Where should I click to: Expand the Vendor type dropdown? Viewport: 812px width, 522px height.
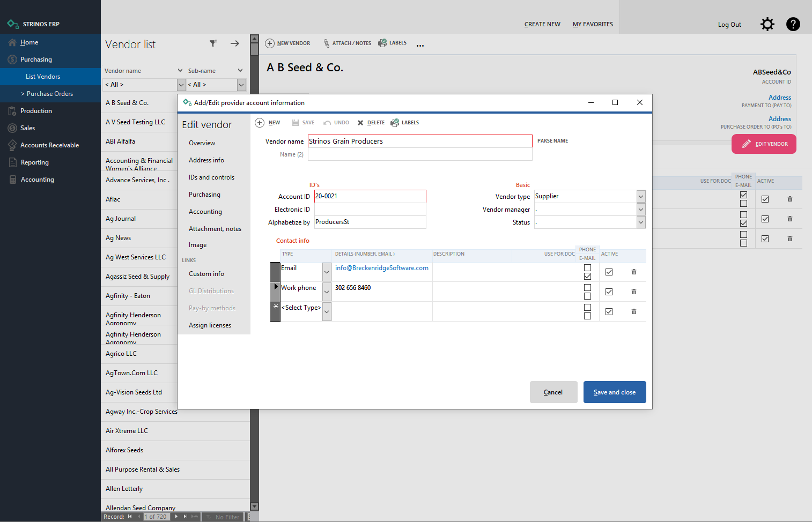(641, 197)
